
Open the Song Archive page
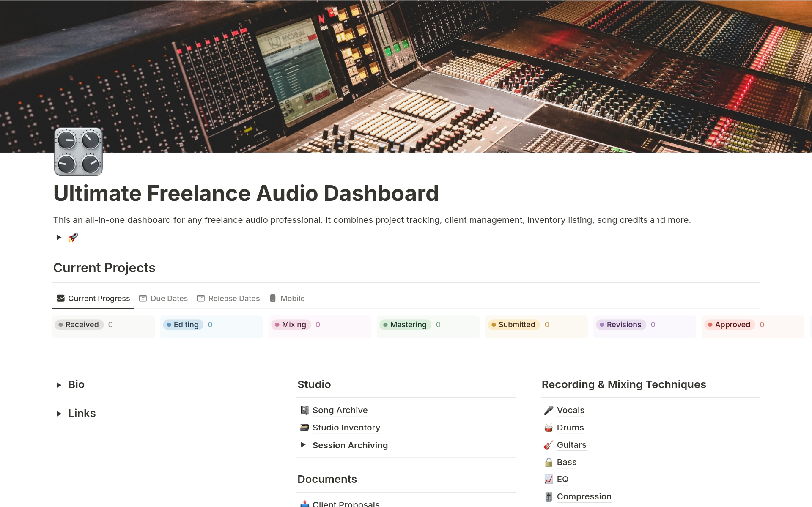click(x=340, y=410)
